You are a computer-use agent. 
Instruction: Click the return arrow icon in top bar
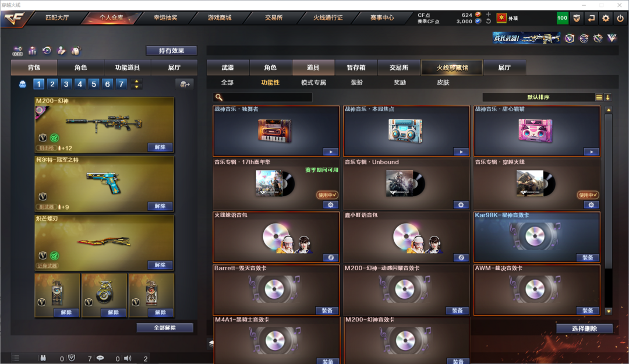click(x=591, y=18)
